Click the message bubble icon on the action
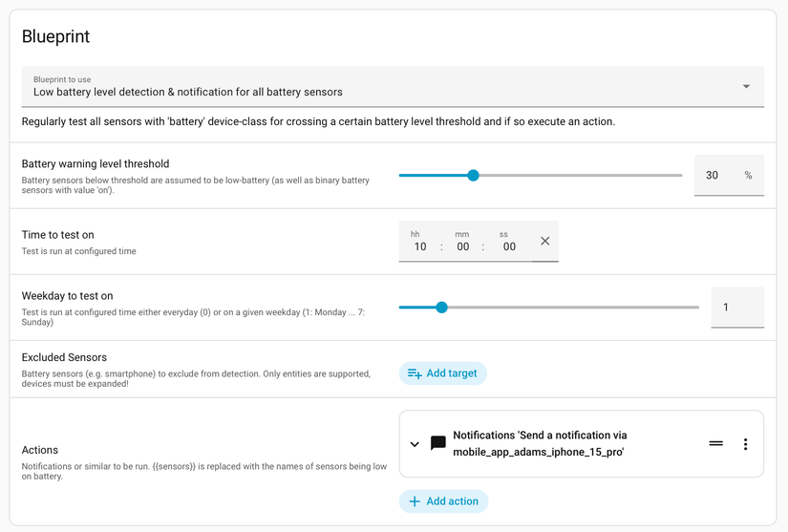Image resolution: width=788 pixels, height=532 pixels. point(438,443)
